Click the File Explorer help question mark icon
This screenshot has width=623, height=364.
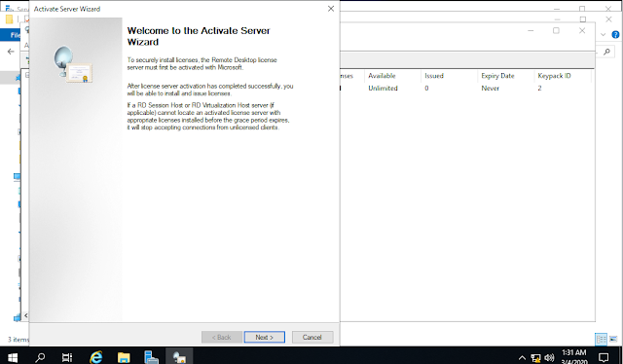click(615, 35)
